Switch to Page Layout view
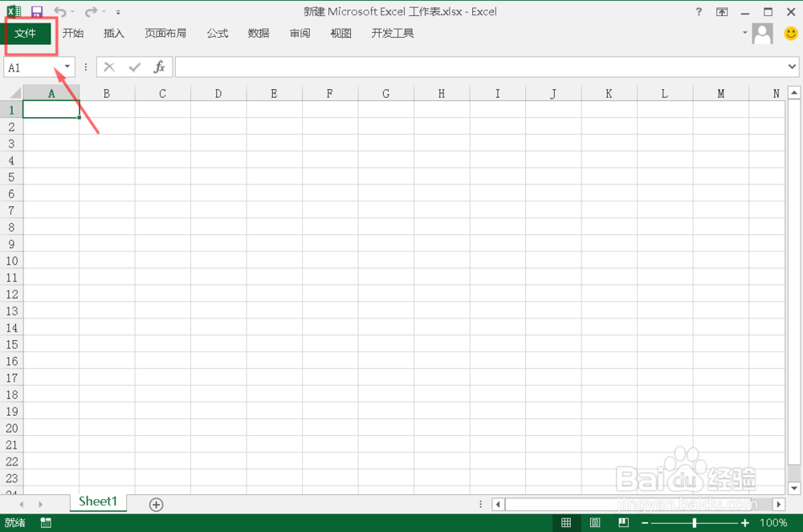 pos(595,523)
